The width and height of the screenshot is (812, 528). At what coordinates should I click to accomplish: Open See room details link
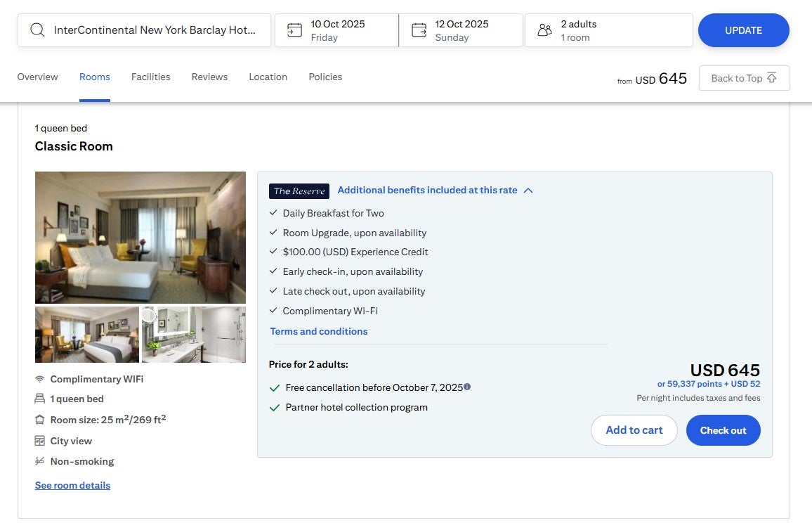point(72,485)
